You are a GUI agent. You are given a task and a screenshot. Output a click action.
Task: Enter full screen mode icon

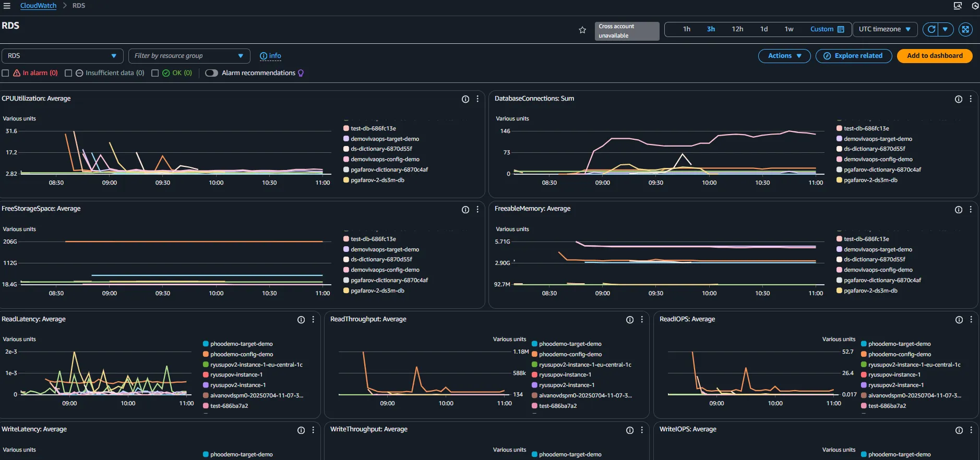(965, 29)
